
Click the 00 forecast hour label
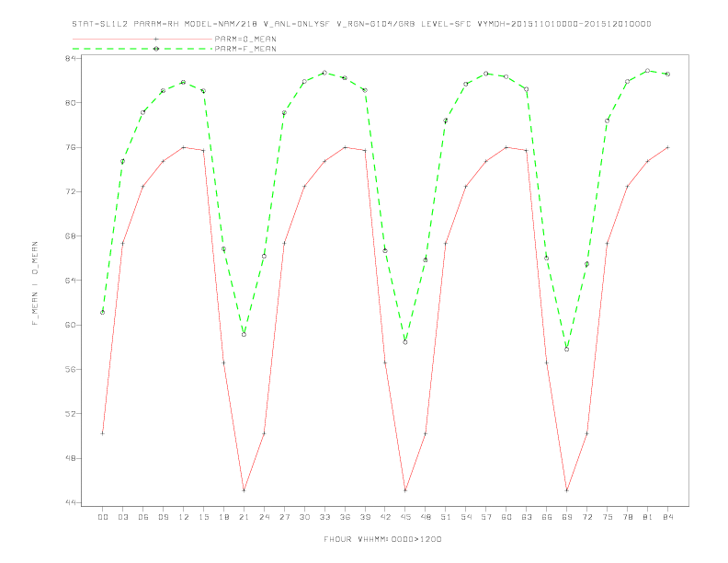tap(103, 517)
